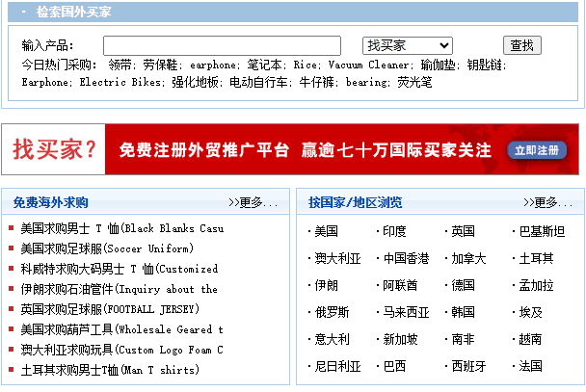586x392 pixels.
Task: Browse buyers from 伊朗 in country list
Action: [327, 285]
